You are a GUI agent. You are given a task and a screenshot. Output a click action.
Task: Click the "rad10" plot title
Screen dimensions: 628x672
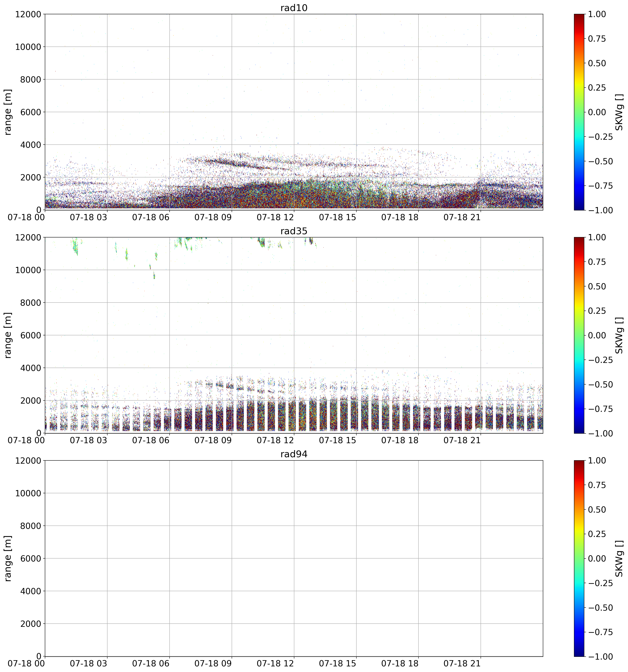294,8
